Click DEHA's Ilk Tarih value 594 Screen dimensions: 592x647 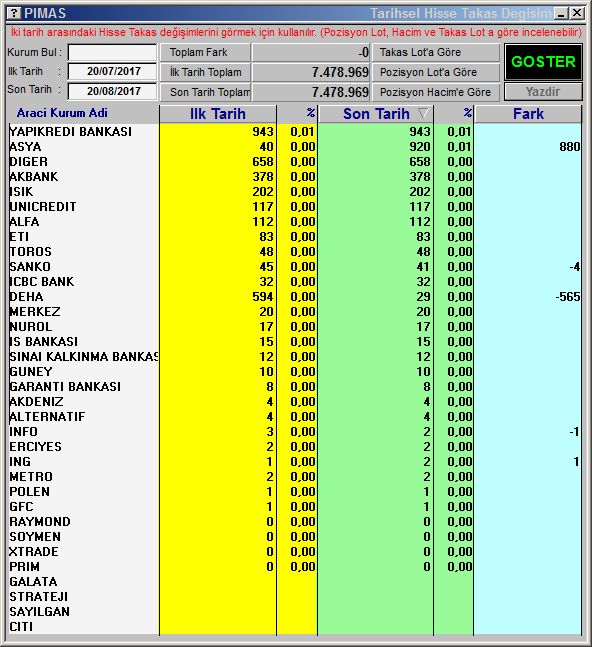tap(263, 297)
